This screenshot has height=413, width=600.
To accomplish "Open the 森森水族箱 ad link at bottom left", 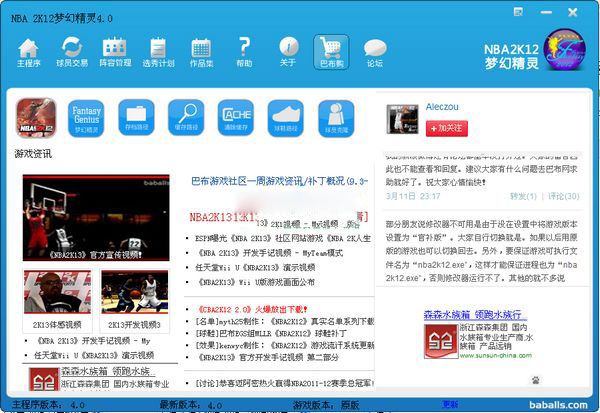I will [108, 371].
